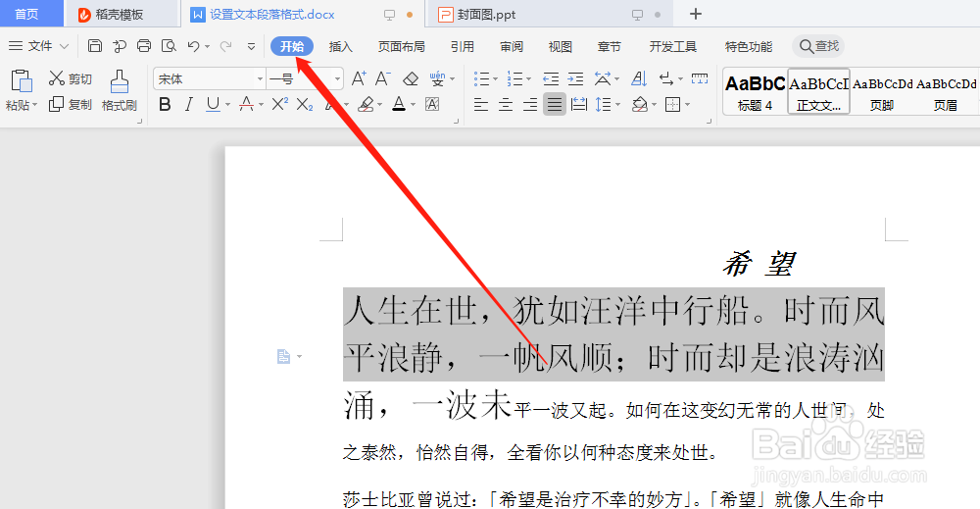
Task: Open the 一号 font size dropdown
Action: coord(337,79)
